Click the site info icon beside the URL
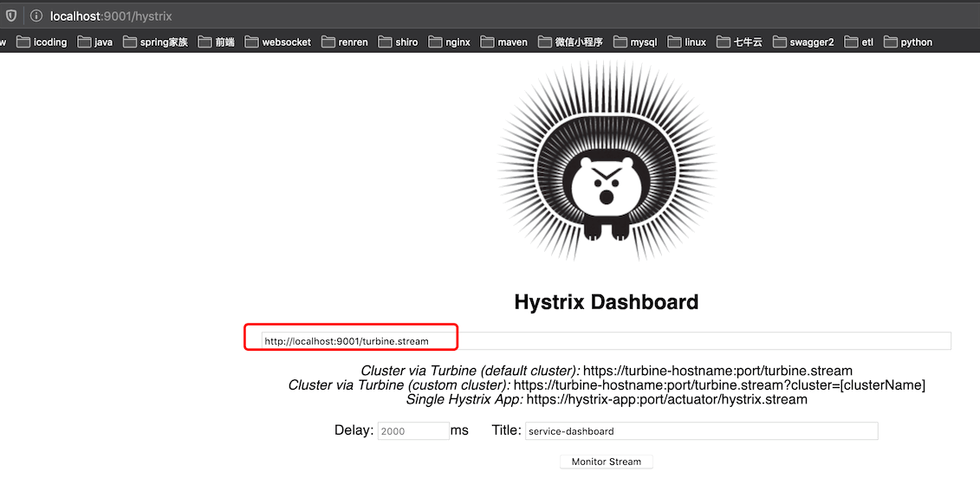This screenshot has width=980, height=478. pos(36,16)
